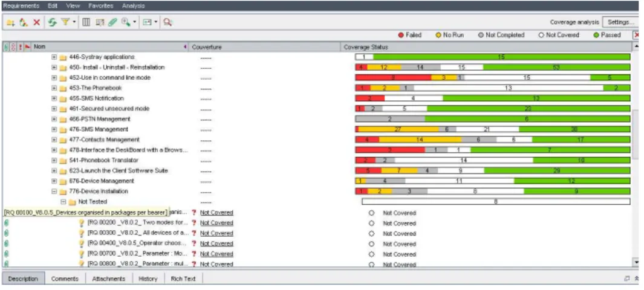Click the Find magnifier icon in toolbar
The height and width of the screenshot is (290, 644).
coord(167,22)
